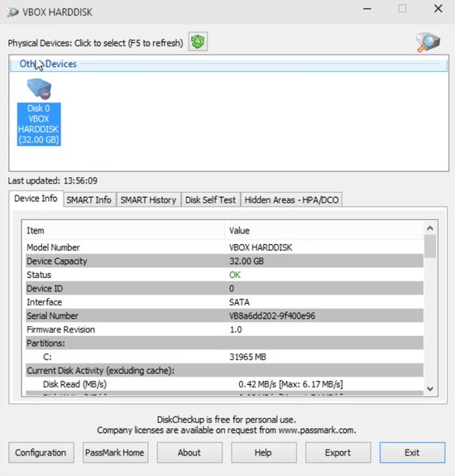
Task: Click serial number VB8a6dd202-9f400e96 value
Action: [x=272, y=316]
